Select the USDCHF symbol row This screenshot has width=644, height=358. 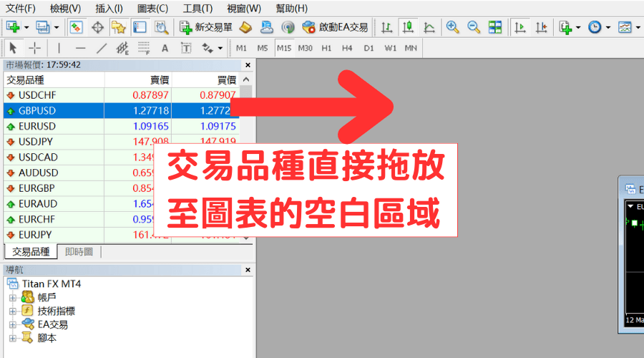[122, 95]
